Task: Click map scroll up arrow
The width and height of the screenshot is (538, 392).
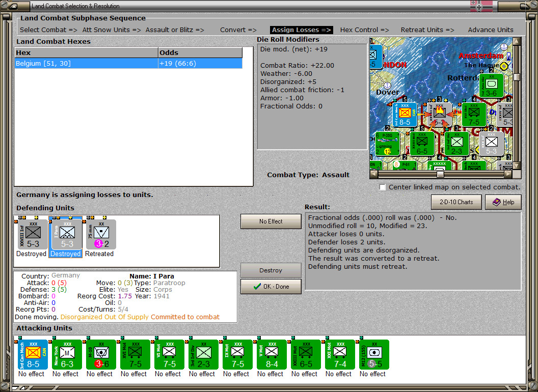Action: click(x=517, y=41)
